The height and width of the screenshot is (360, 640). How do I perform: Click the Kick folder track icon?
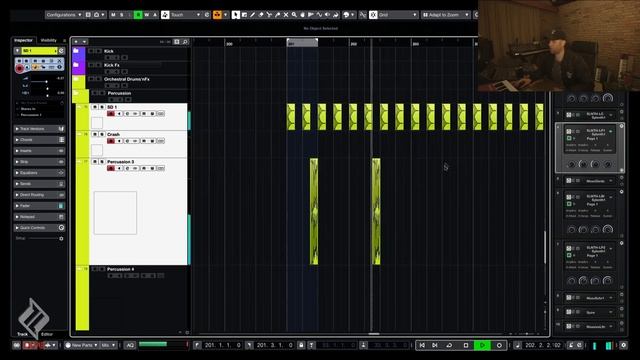point(76,51)
